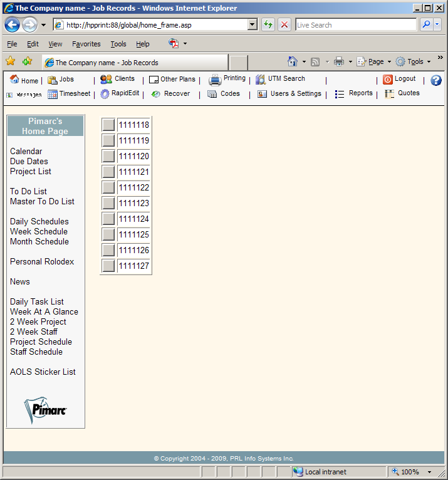Screen dimensions: 448x480
Task: Click the Messages icon
Action: (9, 95)
